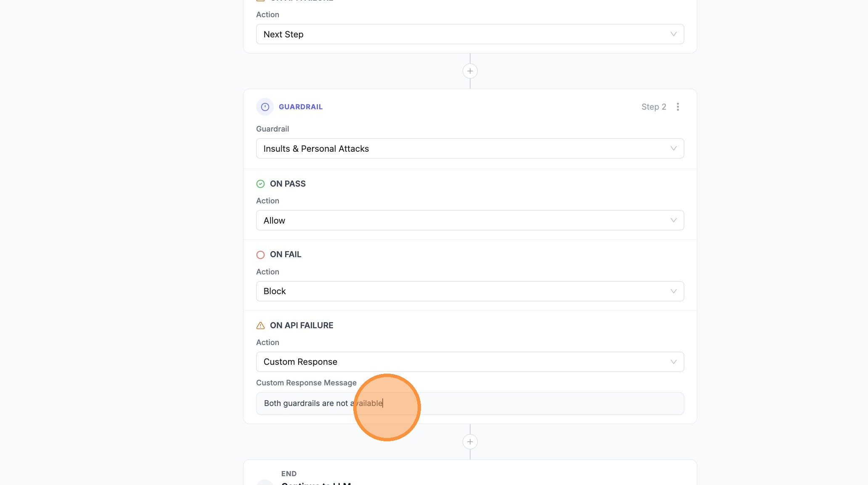Image resolution: width=868 pixels, height=485 pixels.
Task: Open the ON PASS Allow action dropdown
Action: 470,220
